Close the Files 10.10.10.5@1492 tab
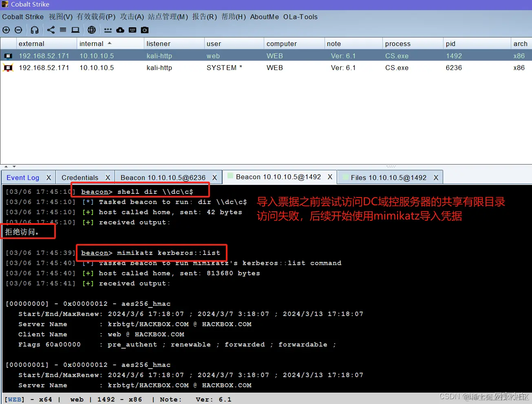This screenshot has height=404, width=532. tap(436, 178)
